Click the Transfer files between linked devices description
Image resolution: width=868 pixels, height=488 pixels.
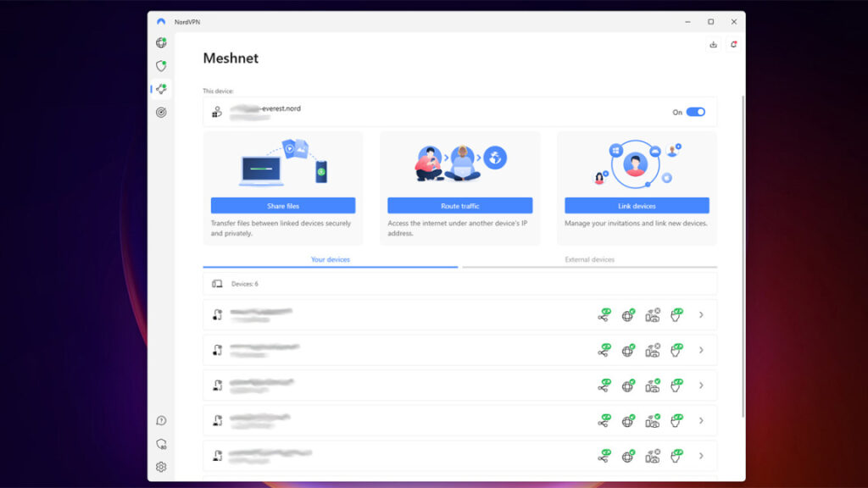281,229
